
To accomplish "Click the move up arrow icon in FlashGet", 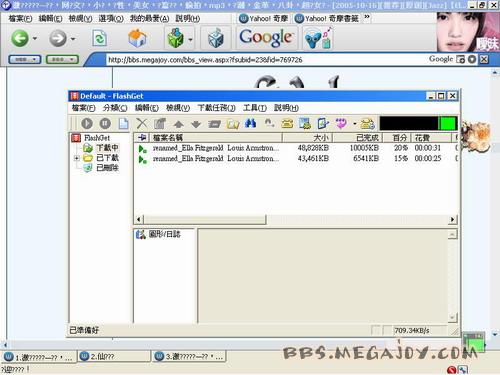I will (178, 124).
